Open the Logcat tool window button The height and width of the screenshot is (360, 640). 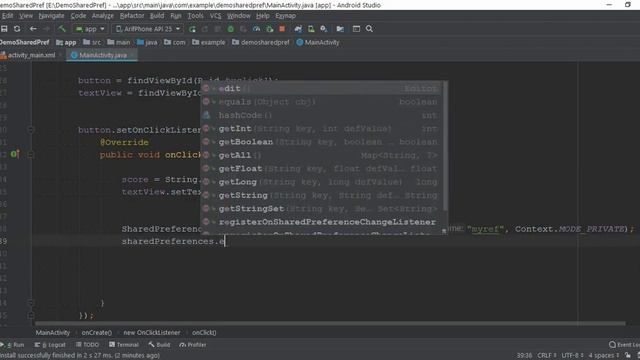(x=50, y=345)
